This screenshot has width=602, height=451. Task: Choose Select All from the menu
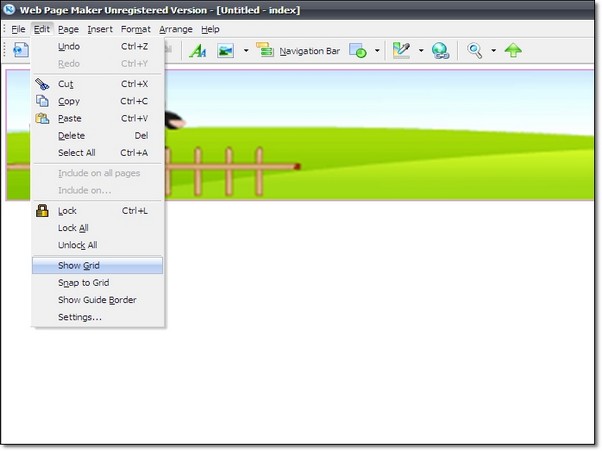[x=98, y=153]
